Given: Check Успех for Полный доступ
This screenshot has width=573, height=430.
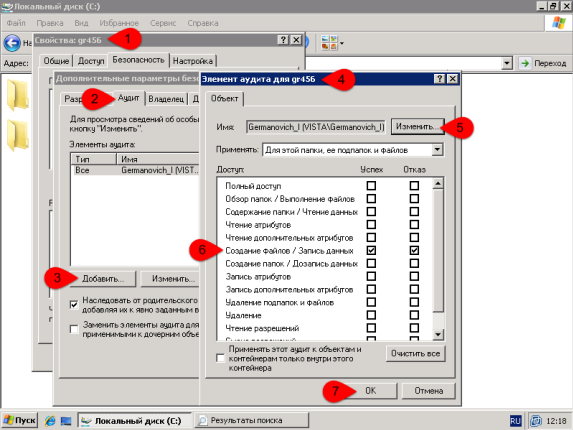Looking at the screenshot, I should tap(371, 186).
